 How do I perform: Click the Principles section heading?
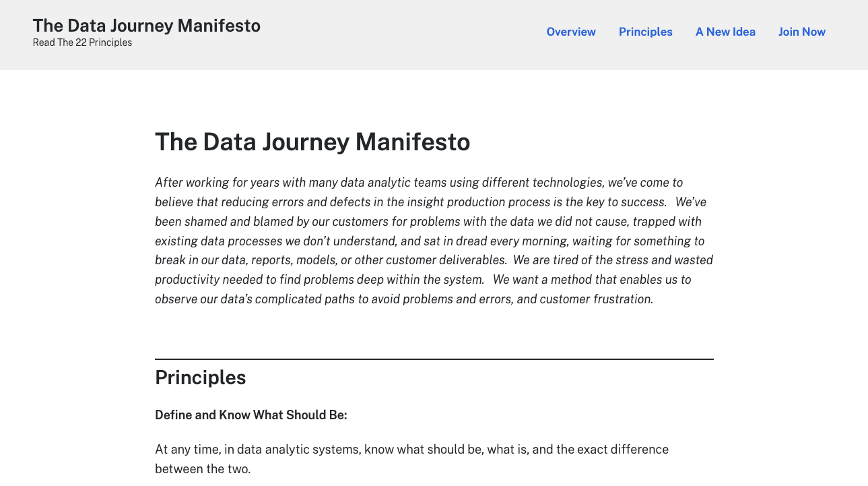pyautogui.click(x=201, y=377)
